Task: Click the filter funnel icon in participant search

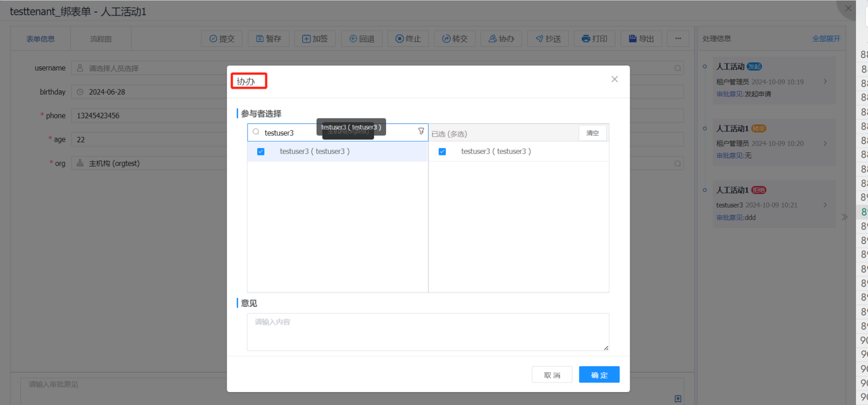Action: [421, 131]
